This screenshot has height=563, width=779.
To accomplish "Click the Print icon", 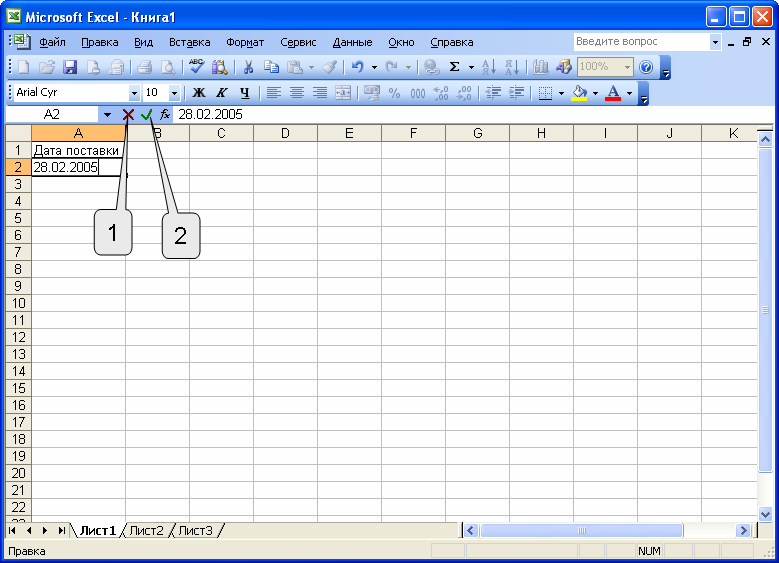I will 144,67.
